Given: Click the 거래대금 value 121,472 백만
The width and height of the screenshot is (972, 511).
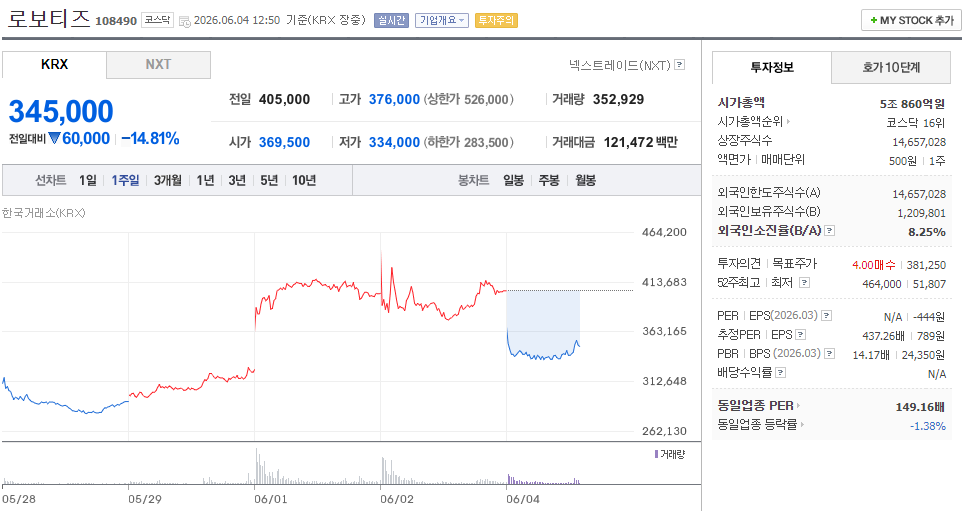Looking at the screenshot, I should point(640,143).
